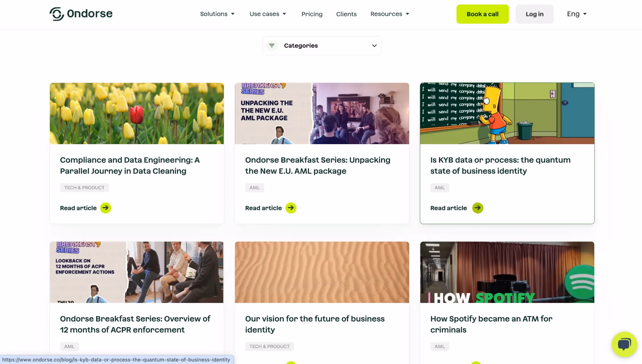
Task: Click the Log in button
Action: coord(534,14)
